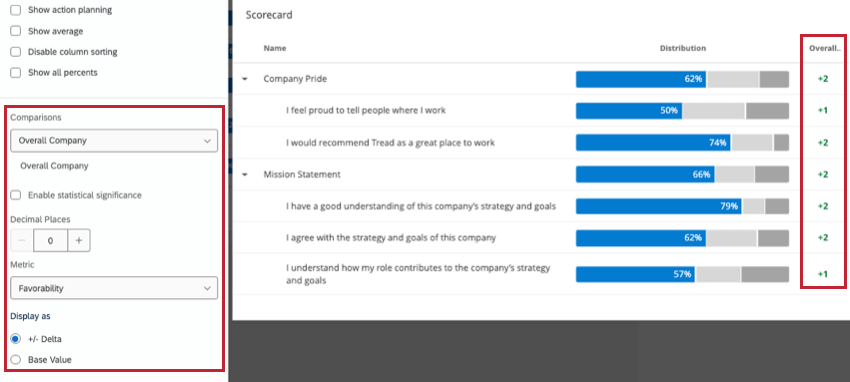Collapse the Mission Statement category arrow
The width and height of the screenshot is (850, 382).
(245, 174)
